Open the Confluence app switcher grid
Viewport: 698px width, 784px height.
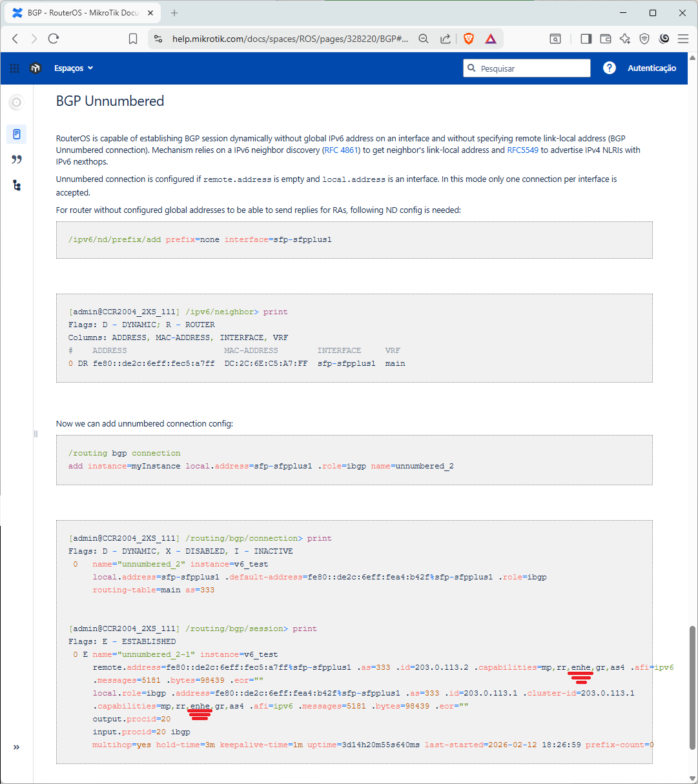point(15,68)
